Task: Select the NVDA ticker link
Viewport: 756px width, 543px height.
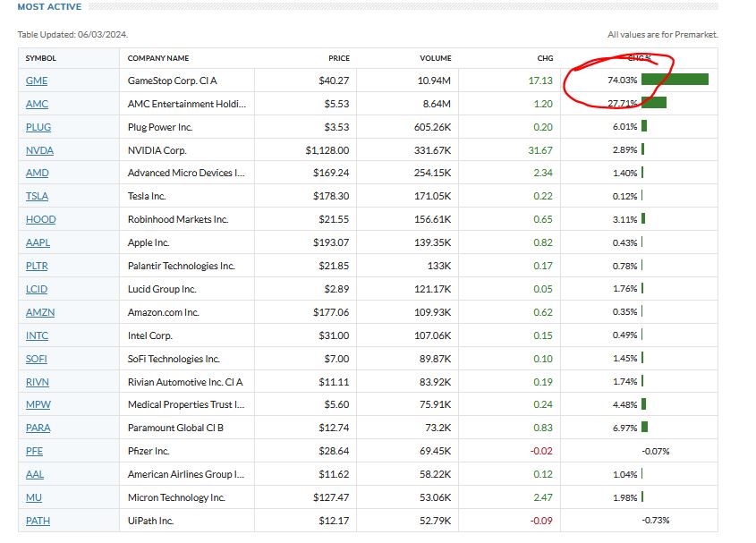Action: coord(39,150)
